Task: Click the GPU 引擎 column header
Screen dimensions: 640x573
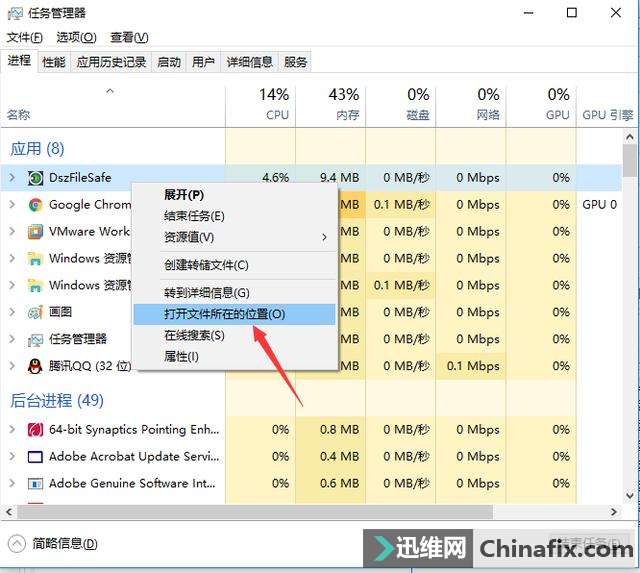Action: point(607,115)
